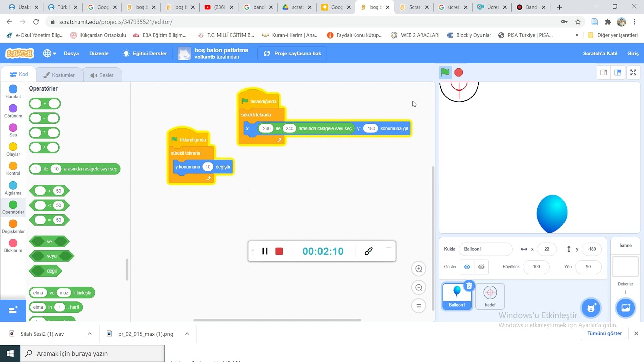Minimize the recorder toolbar

coord(388,248)
